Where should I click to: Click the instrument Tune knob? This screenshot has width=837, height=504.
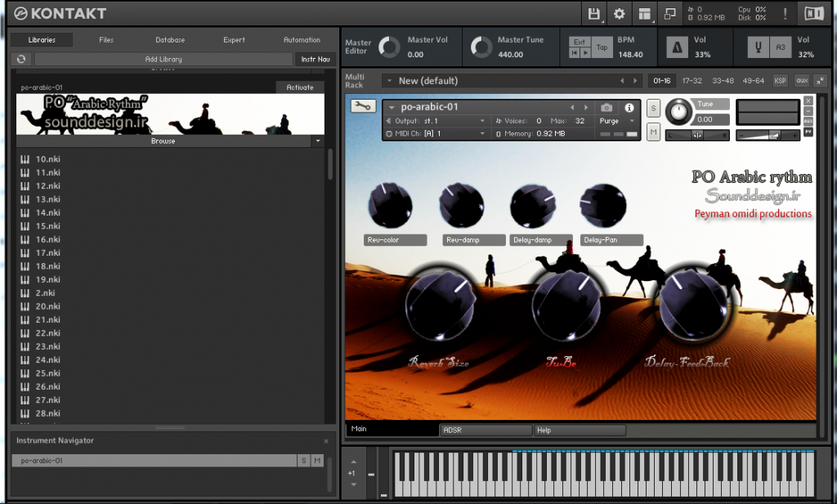coord(678,111)
